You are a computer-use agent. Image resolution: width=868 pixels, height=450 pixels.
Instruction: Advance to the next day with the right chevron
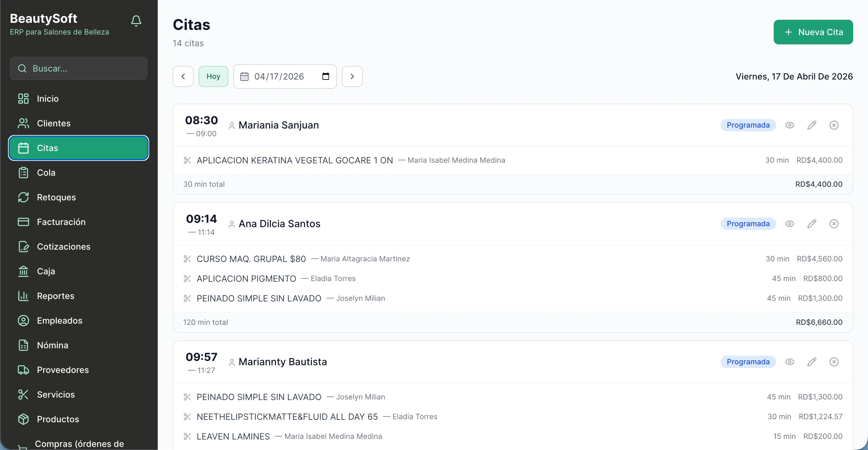pos(352,76)
